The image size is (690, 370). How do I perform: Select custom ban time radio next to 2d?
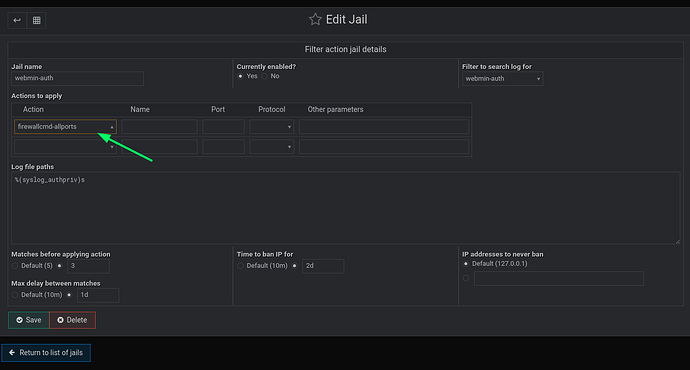pos(294,266)
